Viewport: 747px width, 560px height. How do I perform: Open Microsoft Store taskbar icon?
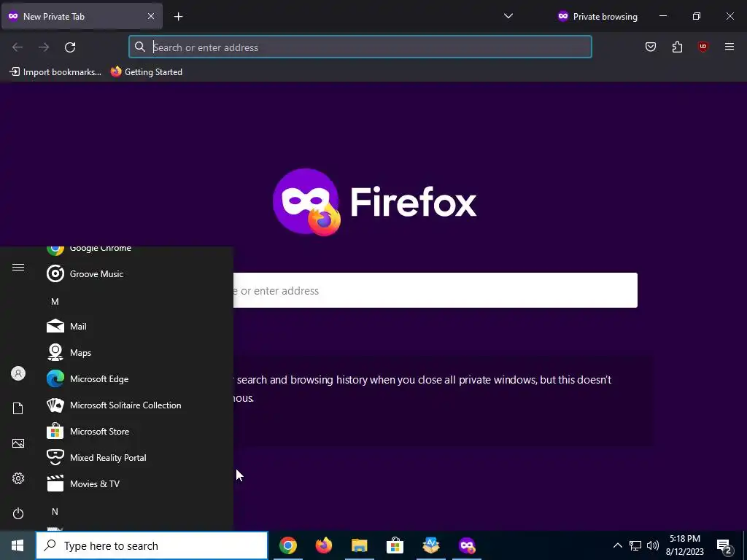[395, 545]
